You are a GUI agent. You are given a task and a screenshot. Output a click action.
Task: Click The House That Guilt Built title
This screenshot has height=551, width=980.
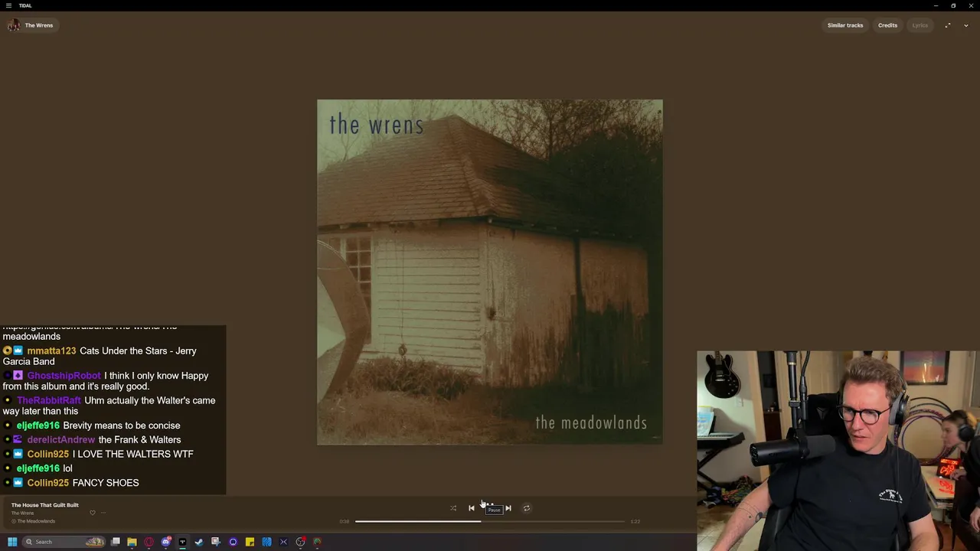44,505
